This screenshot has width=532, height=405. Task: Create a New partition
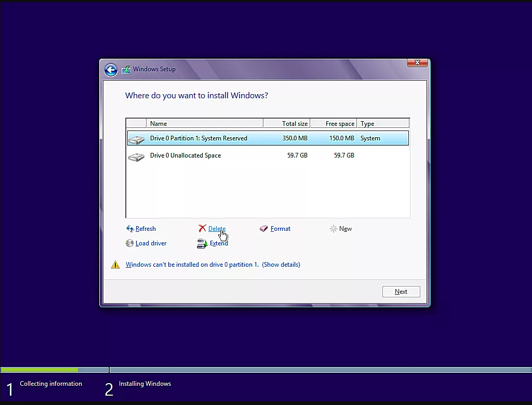345,228
